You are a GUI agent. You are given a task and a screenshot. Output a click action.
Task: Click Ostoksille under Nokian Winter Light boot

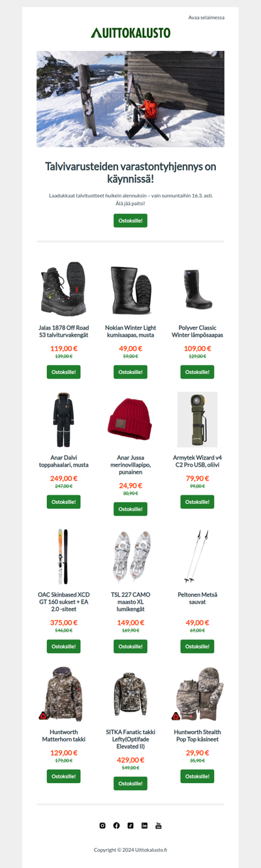(130, 372)
